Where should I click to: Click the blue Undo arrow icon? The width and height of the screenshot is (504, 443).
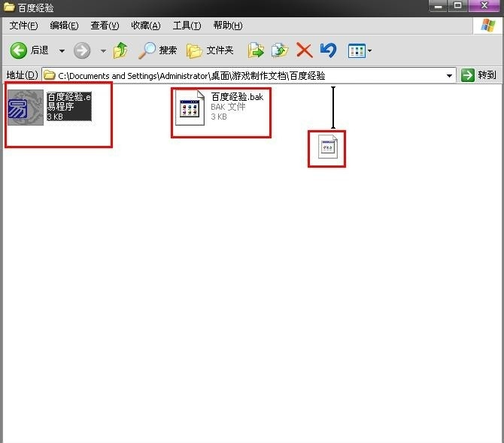(x=328, y=50)
